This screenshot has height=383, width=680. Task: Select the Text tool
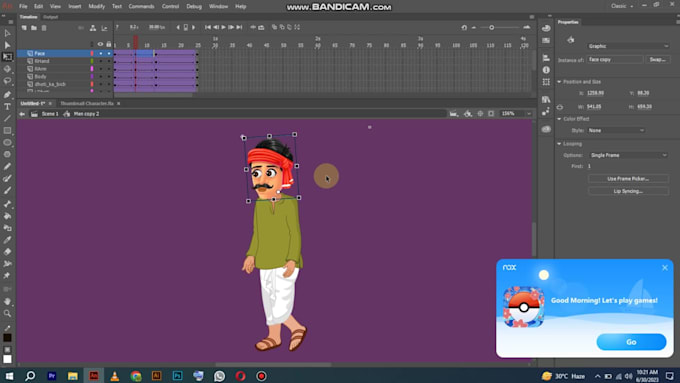pos(7,107)
